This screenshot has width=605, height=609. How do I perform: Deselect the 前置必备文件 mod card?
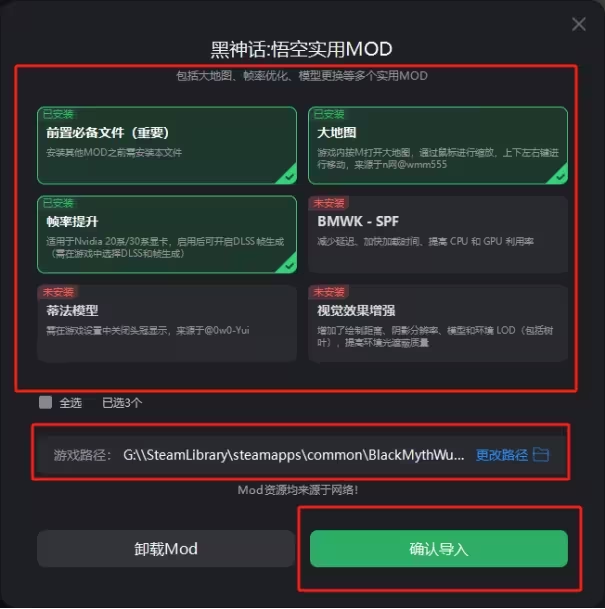point(167,145)
